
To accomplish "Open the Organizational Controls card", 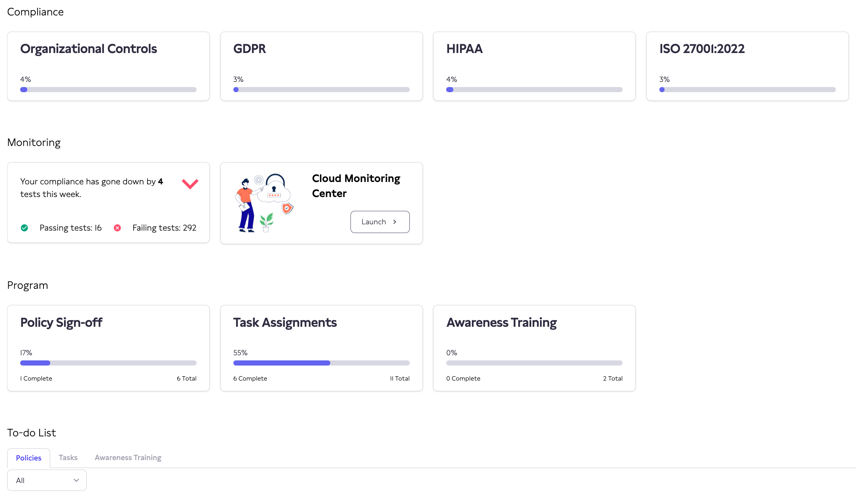I will [108, 66].
